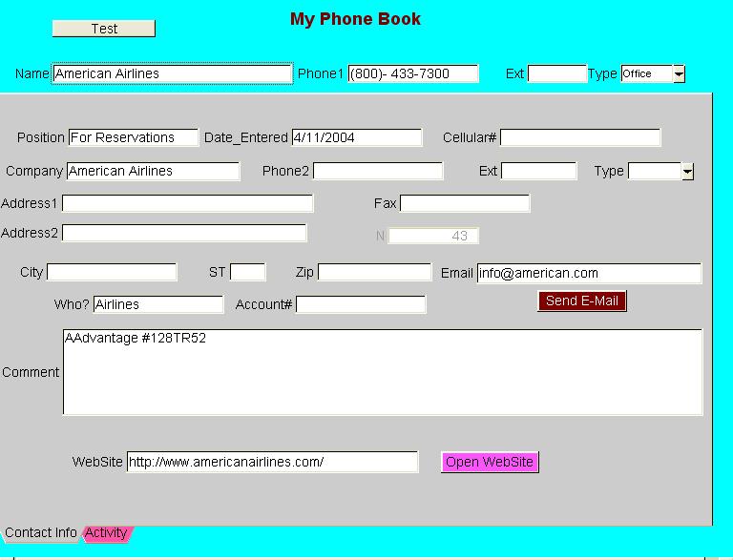Click the My Phone Book title
733x560 pixels.
pos(355,19)
